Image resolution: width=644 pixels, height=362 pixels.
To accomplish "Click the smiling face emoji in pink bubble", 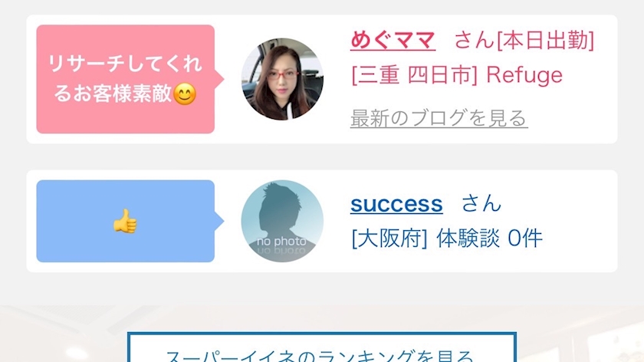I will coord(185,94).
